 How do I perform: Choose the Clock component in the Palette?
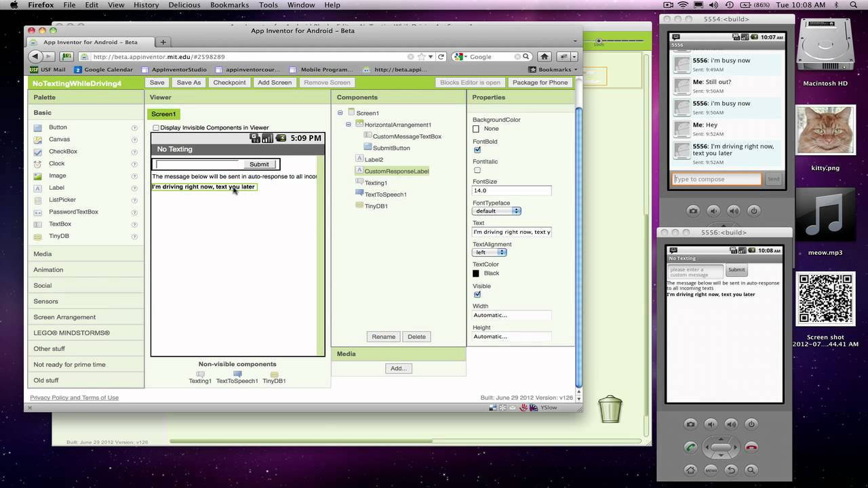pyautogui.click(x=57, y=163)
